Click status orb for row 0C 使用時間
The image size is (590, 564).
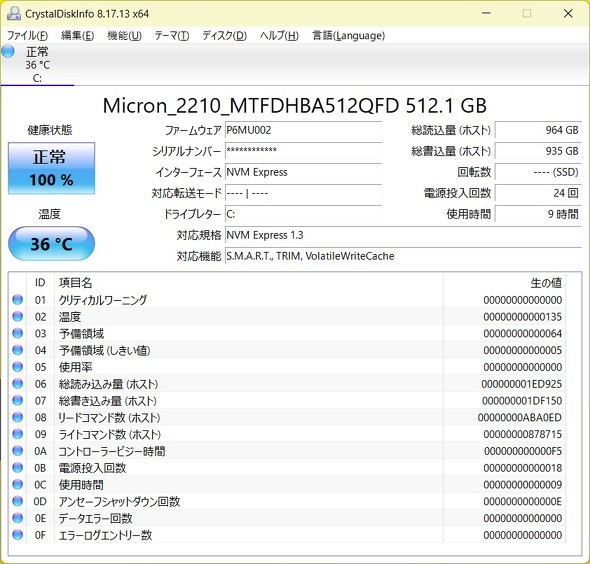17,484
